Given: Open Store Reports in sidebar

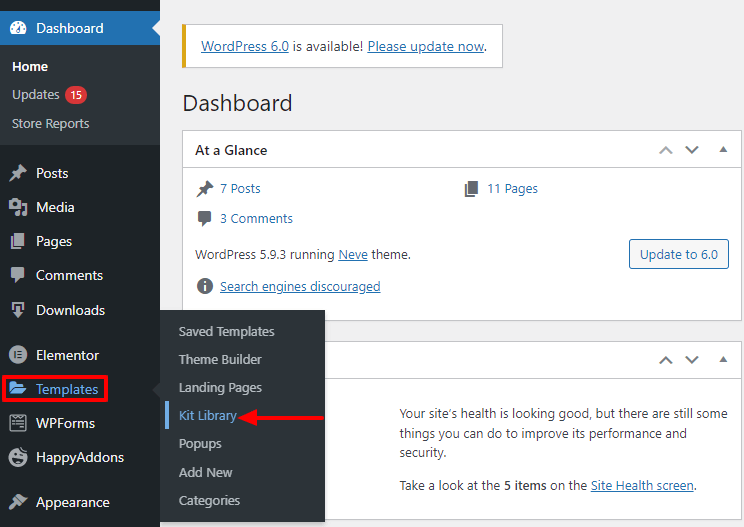Looking at the screenshot, I should (x=50, y=124).
